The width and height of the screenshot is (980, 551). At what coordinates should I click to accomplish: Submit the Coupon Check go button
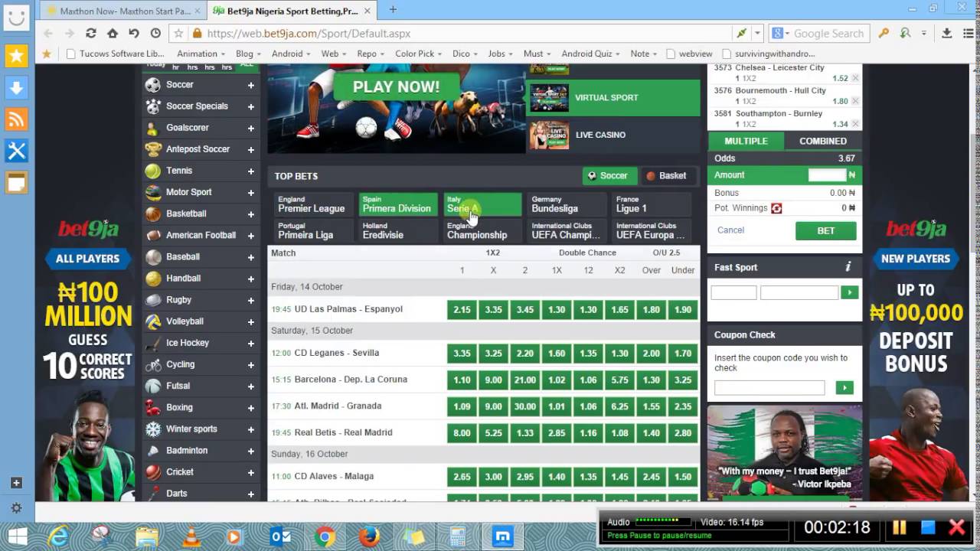(844, 388)
